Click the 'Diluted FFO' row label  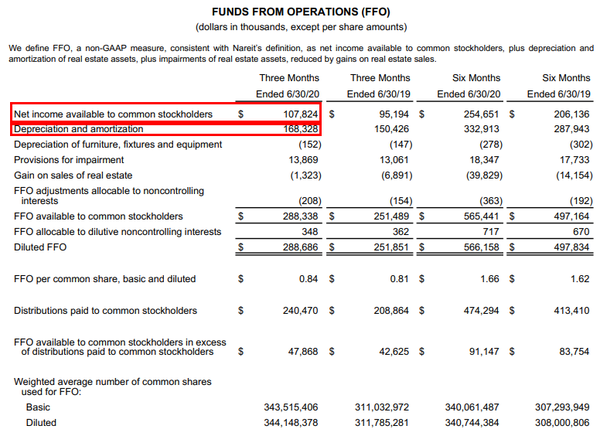coord(40,247)
